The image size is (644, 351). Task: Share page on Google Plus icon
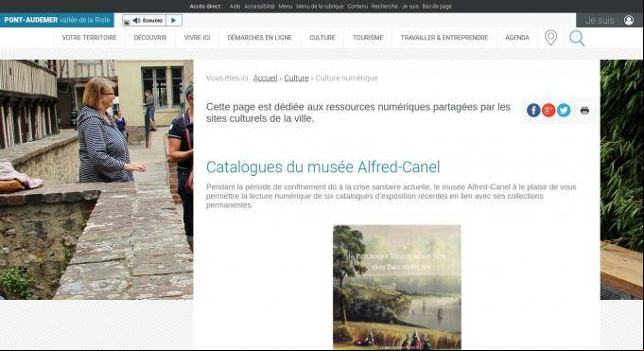click(x=548, y=110)
